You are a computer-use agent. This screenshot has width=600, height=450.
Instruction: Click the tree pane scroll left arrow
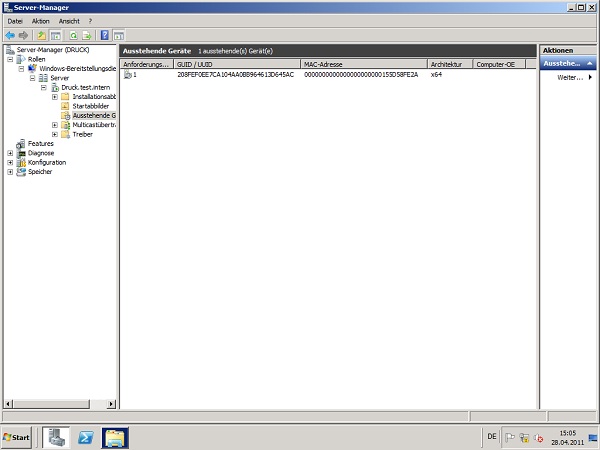[8, 404]
